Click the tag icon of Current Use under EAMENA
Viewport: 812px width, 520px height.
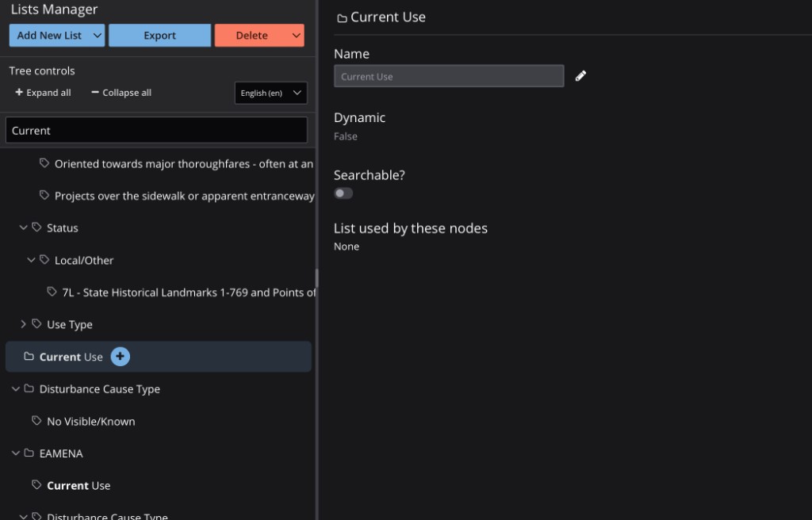36,485
